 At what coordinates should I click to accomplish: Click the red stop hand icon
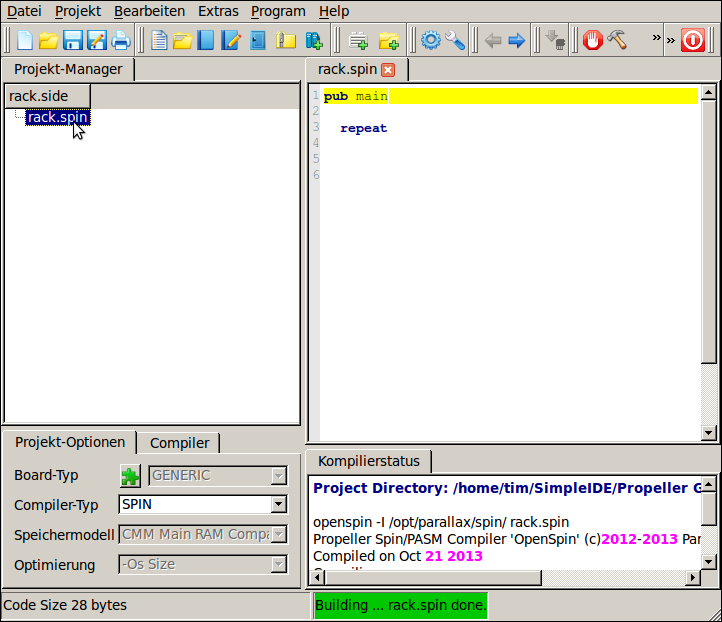point(593,41)
